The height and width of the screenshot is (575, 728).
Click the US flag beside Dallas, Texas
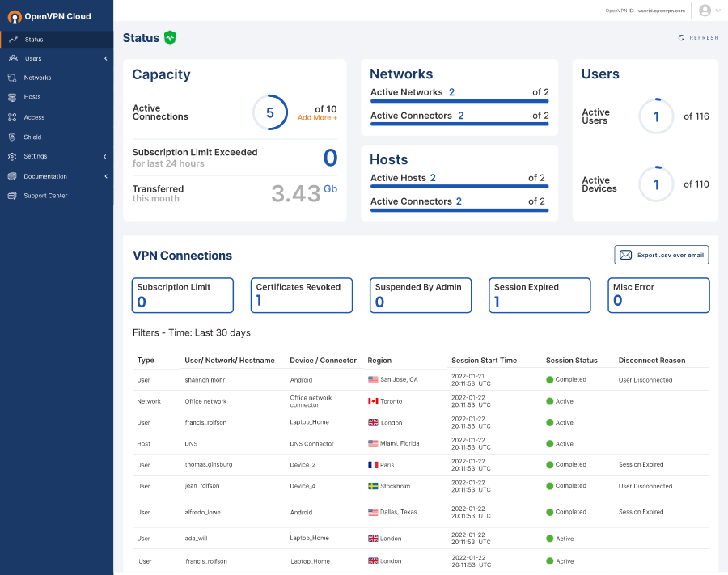(x=373, y=512)
